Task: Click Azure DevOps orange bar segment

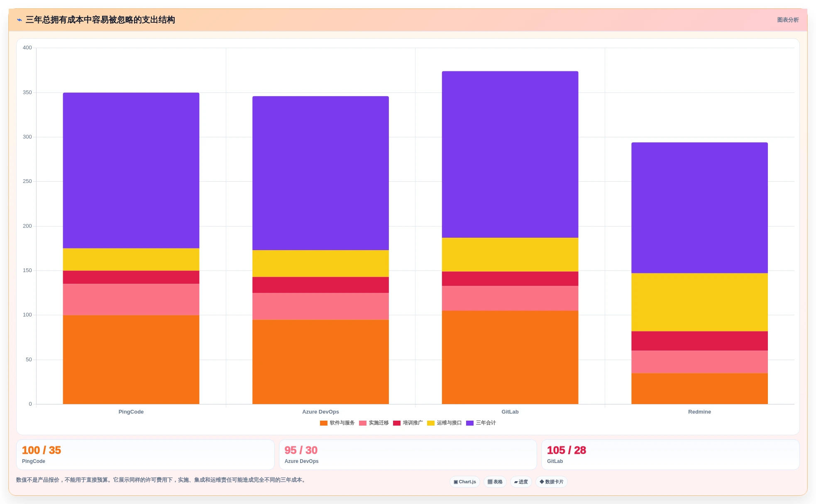Action: coord(320,362)
